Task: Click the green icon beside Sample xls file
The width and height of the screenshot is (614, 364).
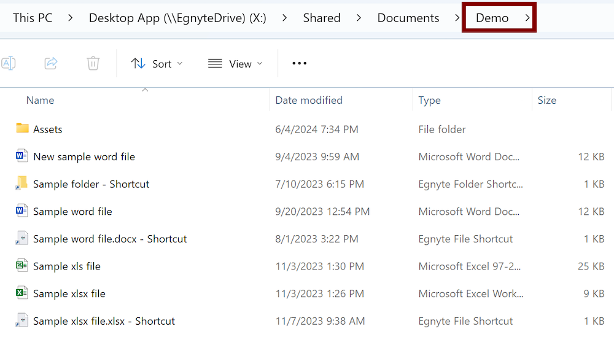Action: 21,266
